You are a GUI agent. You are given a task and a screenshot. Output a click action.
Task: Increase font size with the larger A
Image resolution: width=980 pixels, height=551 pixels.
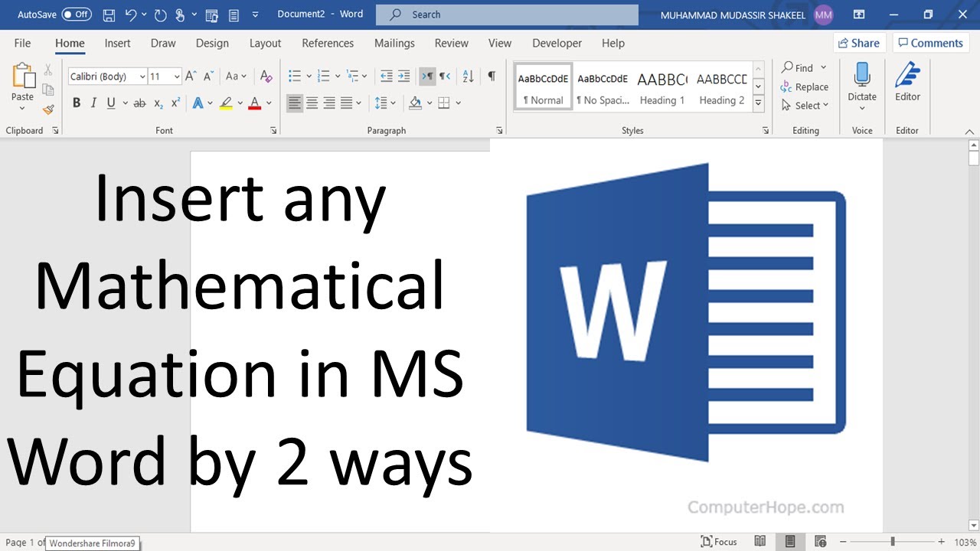(x=191, y=76)
